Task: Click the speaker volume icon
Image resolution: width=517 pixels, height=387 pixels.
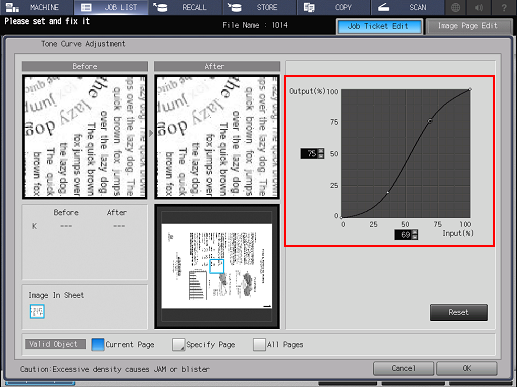Action: (479, 7)
